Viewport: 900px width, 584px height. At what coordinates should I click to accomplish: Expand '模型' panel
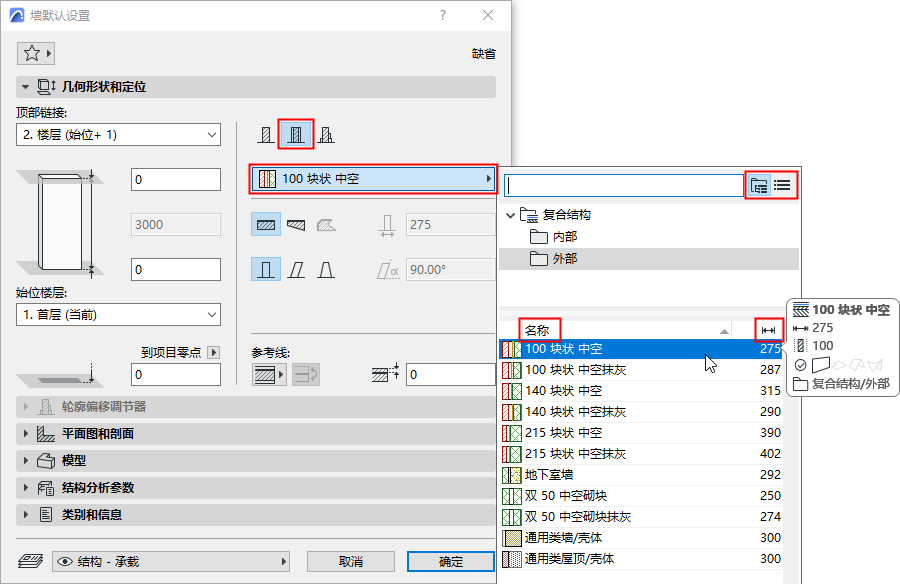(x=255, y=461)
